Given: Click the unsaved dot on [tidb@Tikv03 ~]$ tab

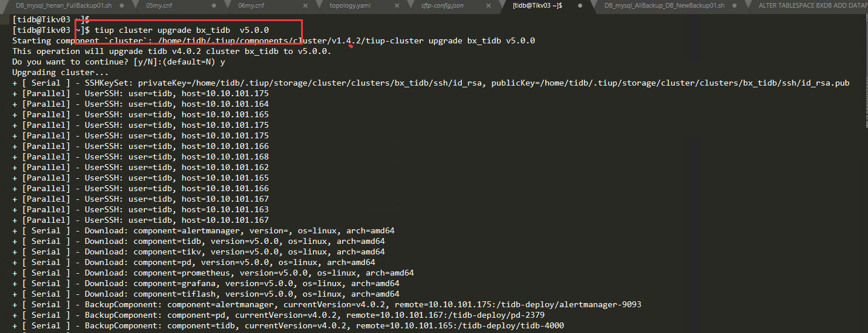Looking at the screenshot, I should [x=580, y=5].
